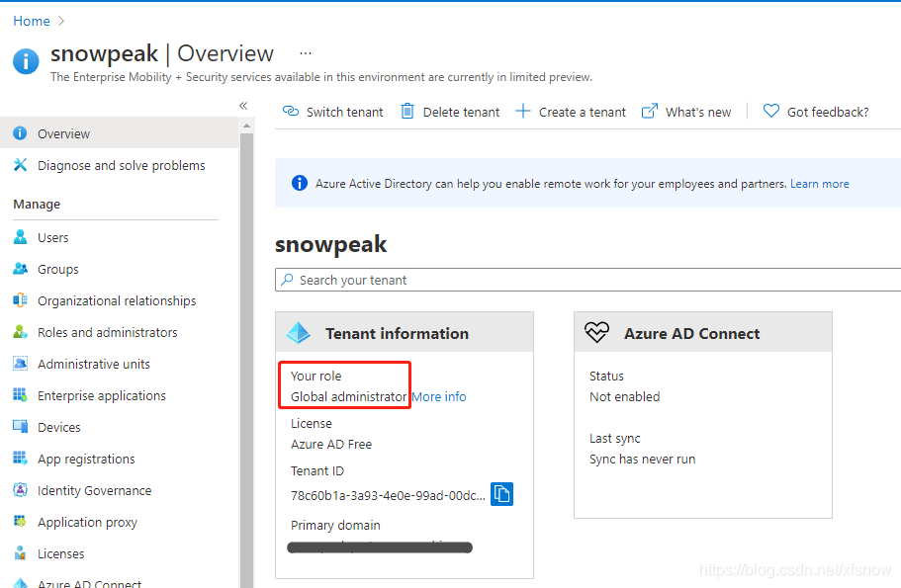Click the Sync has never run text

point(643,459)
